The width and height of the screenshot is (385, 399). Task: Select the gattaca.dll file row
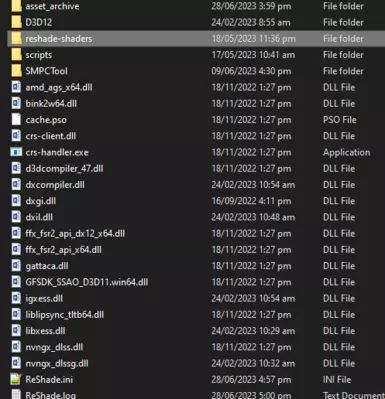click(x=196, y=266)
